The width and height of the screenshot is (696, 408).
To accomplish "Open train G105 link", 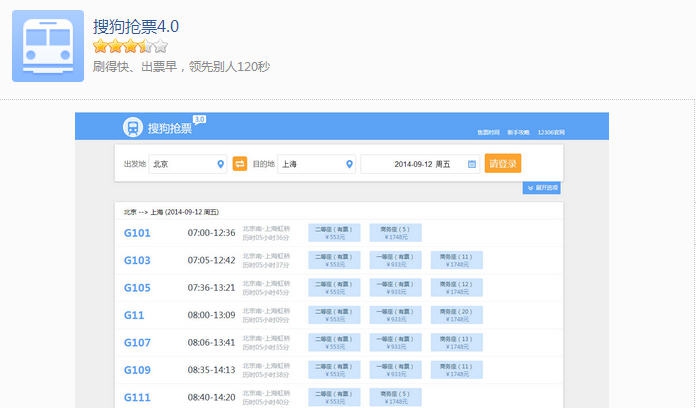I will tap(137, 288).
